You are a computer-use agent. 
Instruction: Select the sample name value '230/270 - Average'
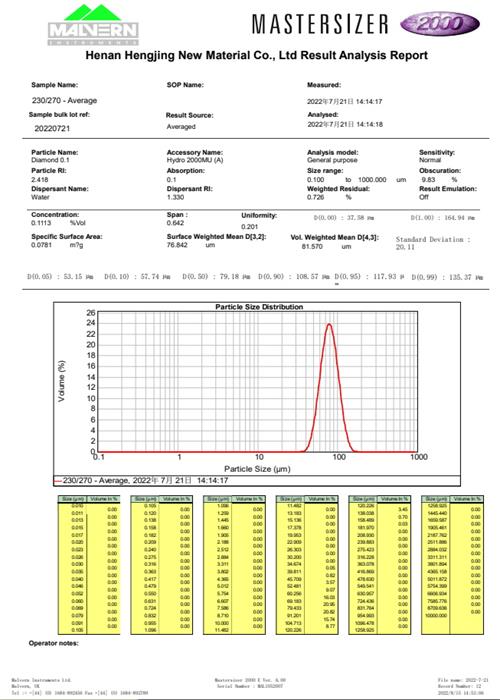(64, 100)
